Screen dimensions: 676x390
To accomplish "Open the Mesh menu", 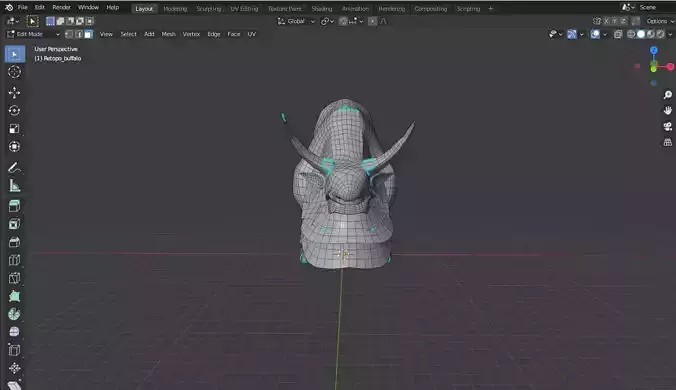I will 168,34.
